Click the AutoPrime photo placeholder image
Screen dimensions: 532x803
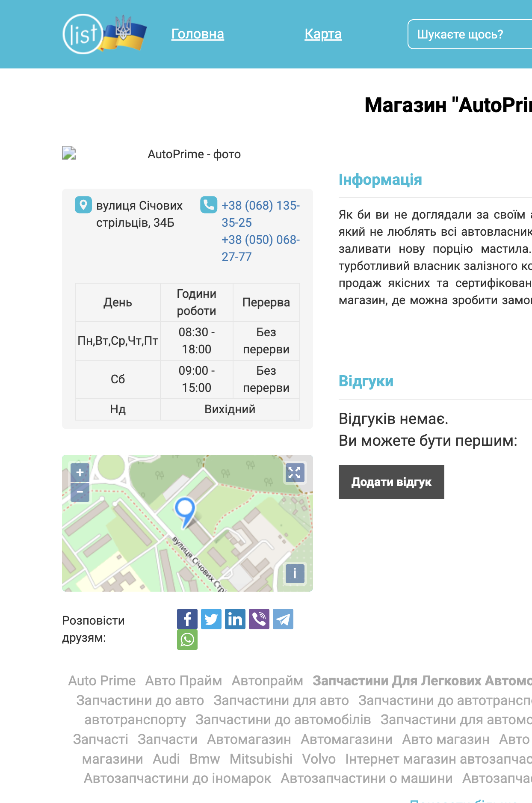[x=69, y=153]
